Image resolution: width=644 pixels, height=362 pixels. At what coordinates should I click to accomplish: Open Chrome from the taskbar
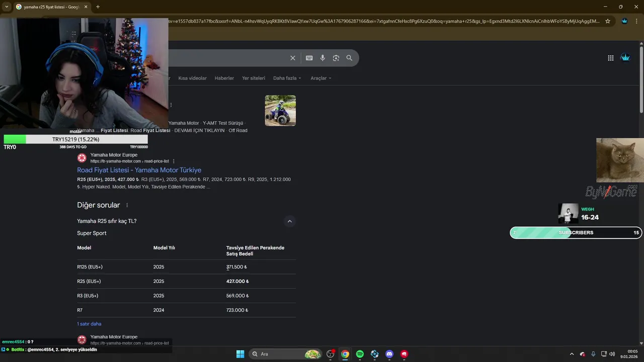click(x=345, y=354)
